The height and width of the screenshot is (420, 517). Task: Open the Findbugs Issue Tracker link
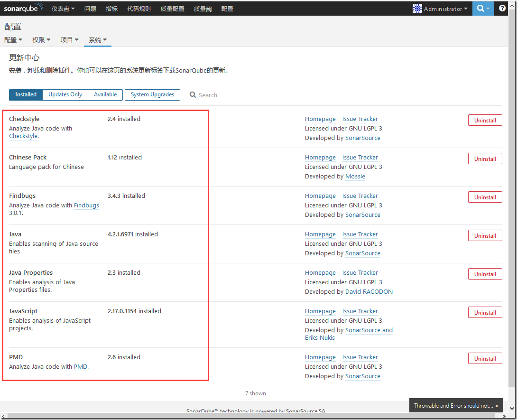click(360, 196)
